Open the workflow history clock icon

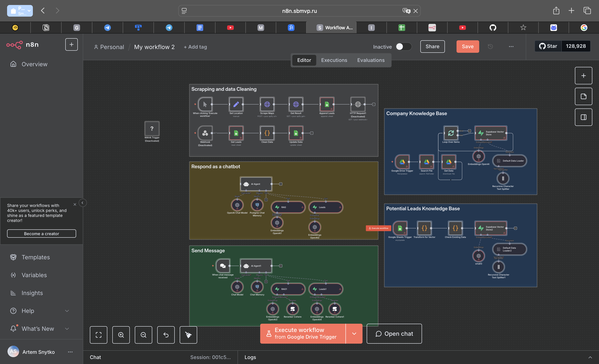pos(490,46)
